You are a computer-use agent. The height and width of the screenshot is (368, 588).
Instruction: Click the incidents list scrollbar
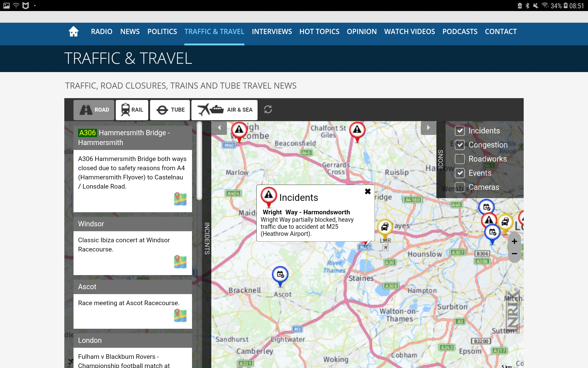(x=199, y=161)
